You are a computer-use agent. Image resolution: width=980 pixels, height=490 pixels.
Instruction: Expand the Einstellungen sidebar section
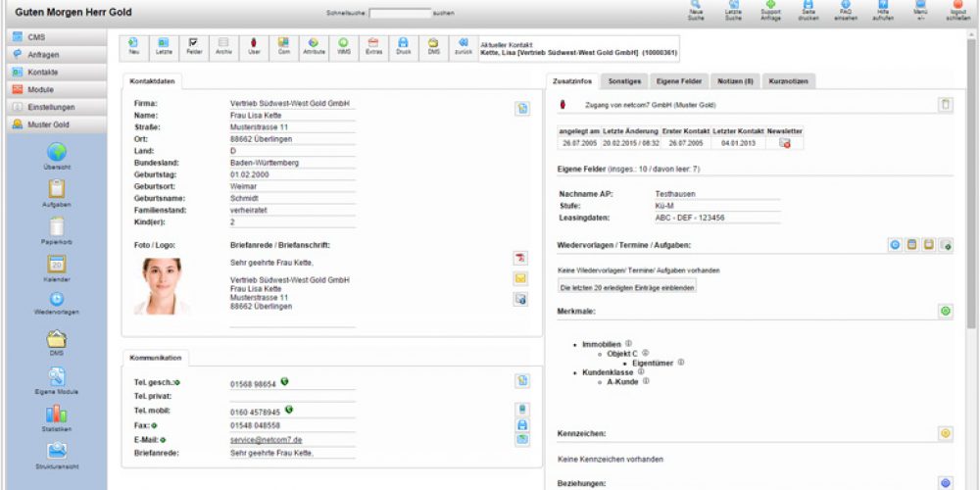point(55,107)
